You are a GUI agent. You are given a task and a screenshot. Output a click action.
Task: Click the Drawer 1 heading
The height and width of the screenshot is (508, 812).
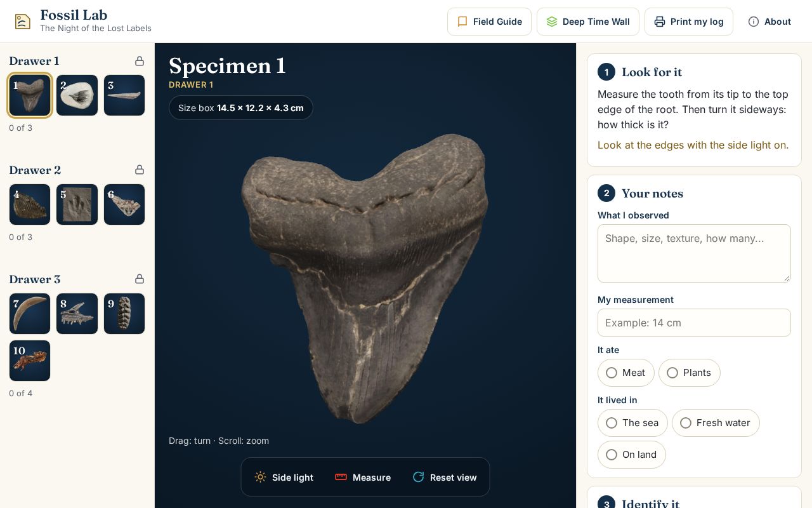pos(34,61)
